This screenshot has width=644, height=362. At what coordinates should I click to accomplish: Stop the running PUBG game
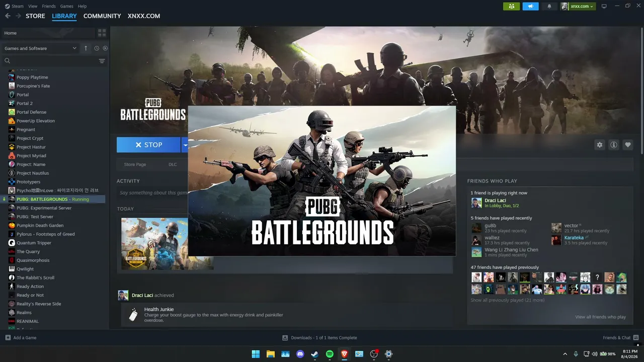click(x=148, y=145)
